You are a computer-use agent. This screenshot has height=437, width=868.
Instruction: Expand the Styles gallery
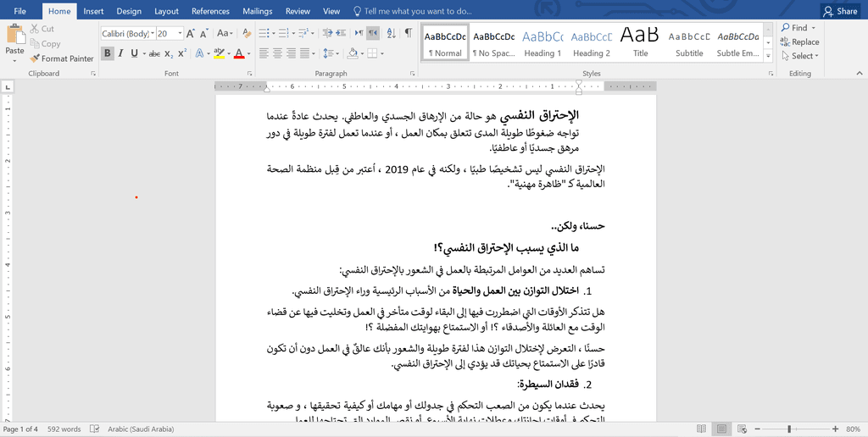coord(768,56)
